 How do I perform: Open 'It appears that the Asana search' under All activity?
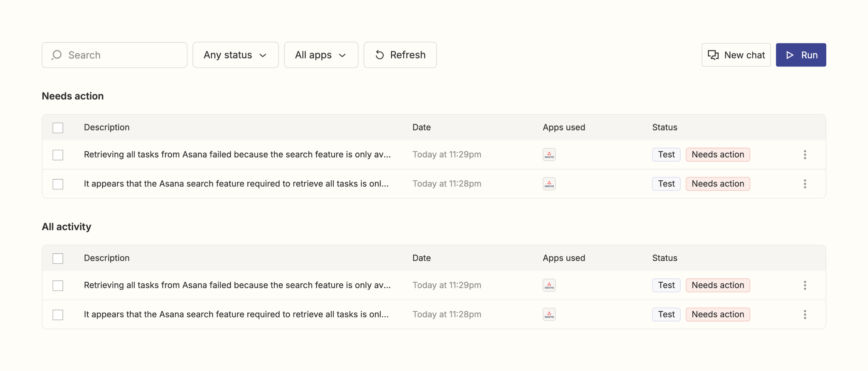[x=236, y=315]
